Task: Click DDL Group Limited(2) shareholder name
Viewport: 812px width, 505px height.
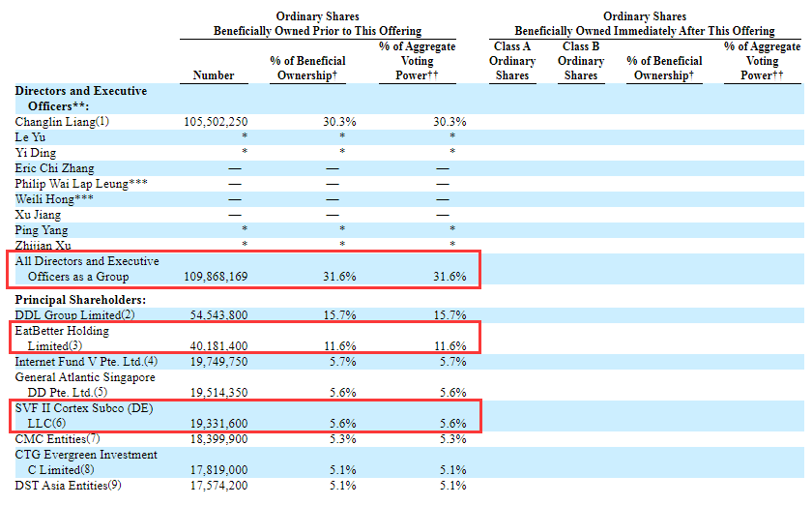Action: coord(75,315)
